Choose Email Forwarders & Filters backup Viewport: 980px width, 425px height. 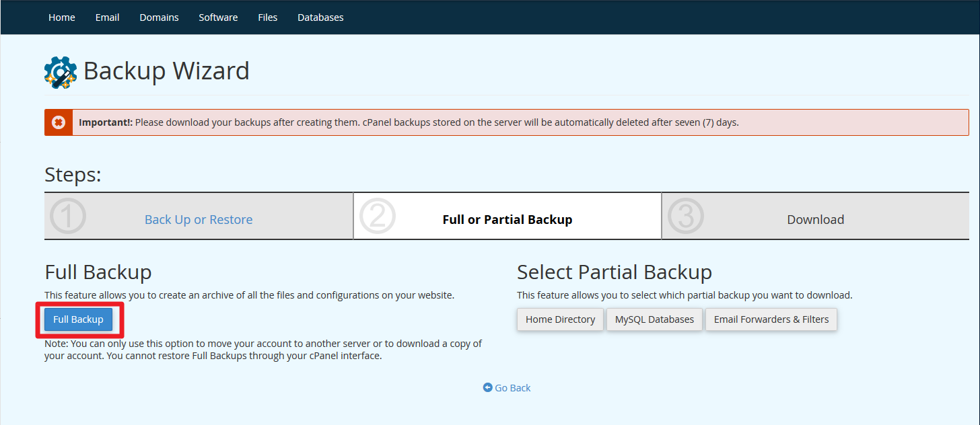coord(771,319)
